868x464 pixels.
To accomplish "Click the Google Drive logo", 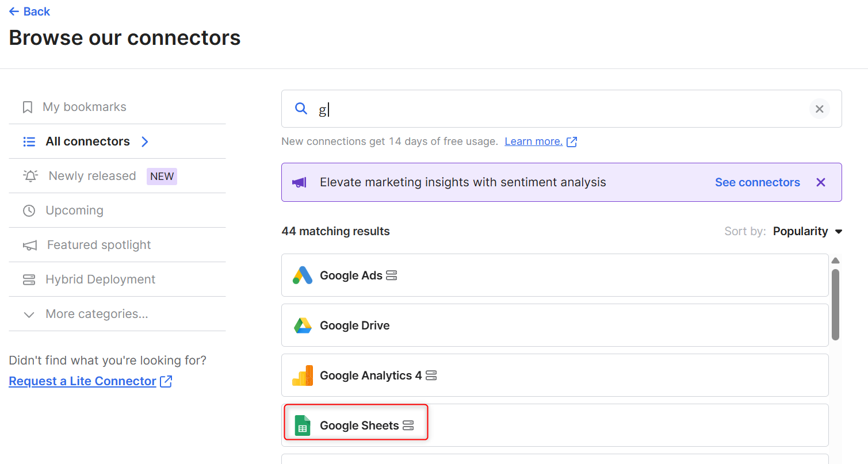I will click(303, 325).
